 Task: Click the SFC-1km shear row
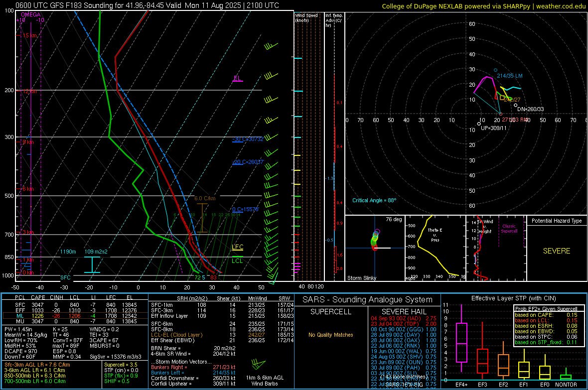pos(222,305)
